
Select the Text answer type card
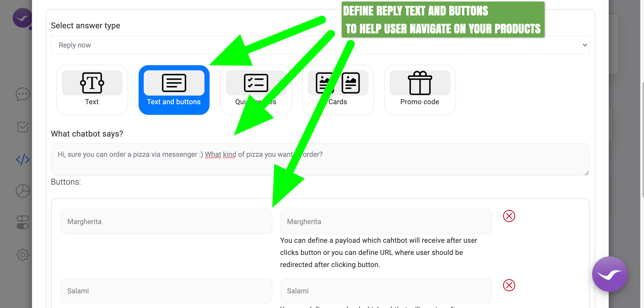92,90
